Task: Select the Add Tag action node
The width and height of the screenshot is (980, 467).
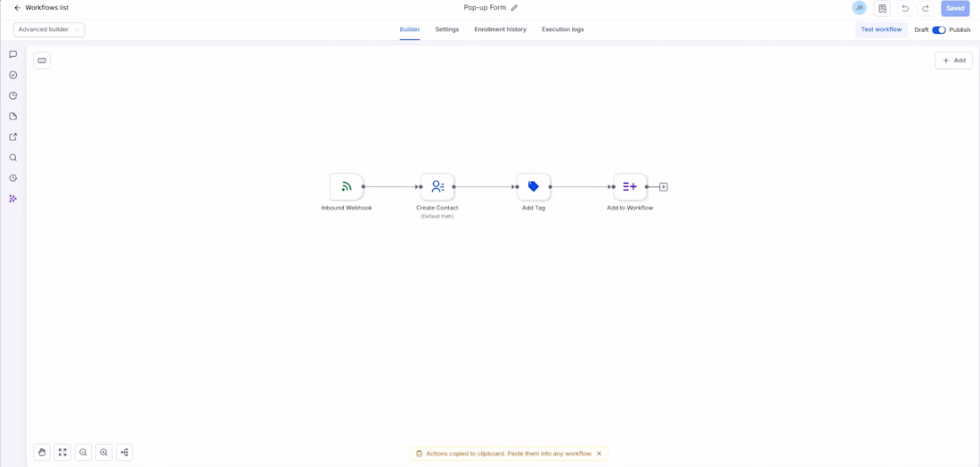Action: (x=534, y=186)
